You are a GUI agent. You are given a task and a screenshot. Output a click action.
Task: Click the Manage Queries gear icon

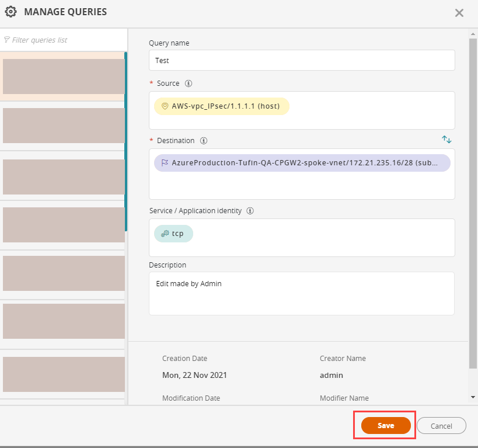coord(11,12)
